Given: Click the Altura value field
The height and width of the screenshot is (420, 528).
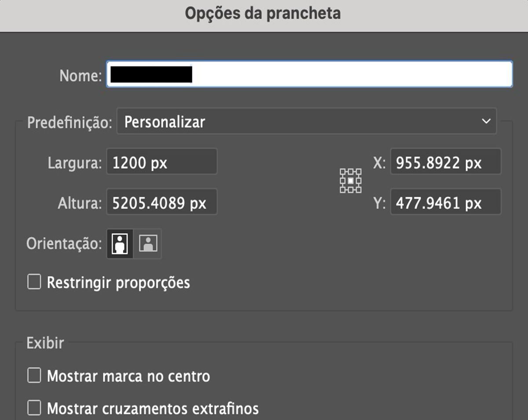Looking at the screenshot, I should pos(162,202).
